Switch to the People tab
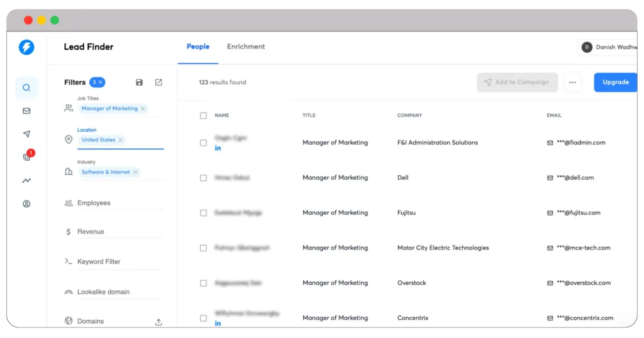The height and width of the screenshot is (338, 644). tap(198, 46)
